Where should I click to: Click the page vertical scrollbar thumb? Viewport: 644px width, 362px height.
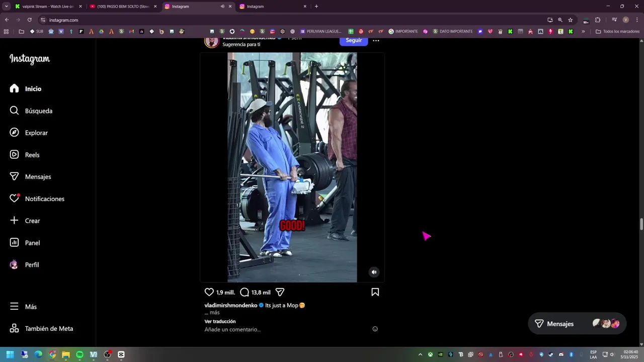641,224
